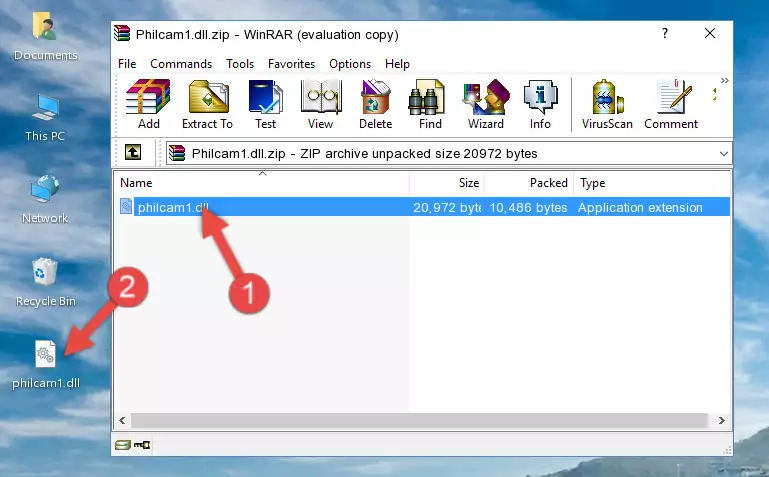Select the Recycle Bin desktop icon
The height and width of the screenshot is (477, 769).
[45, 283]
